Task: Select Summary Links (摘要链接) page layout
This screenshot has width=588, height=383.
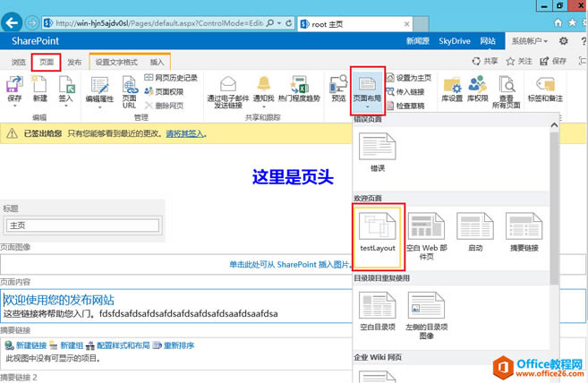Action: coord(524,232)
